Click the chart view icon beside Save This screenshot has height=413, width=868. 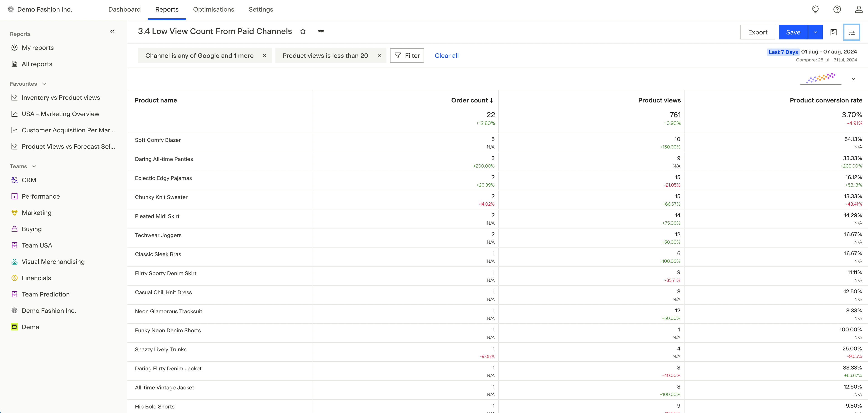pos(833,32)
